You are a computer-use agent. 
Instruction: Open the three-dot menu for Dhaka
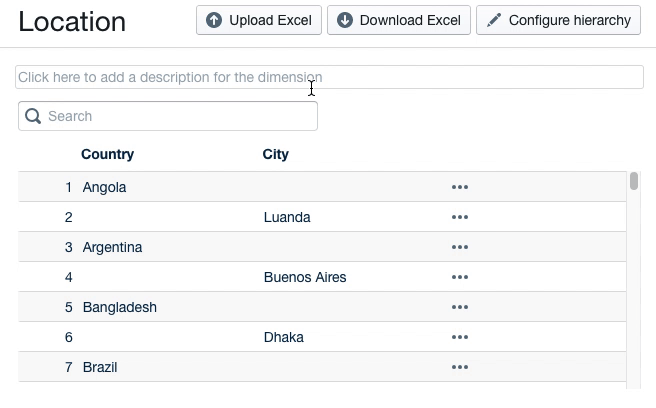[460, 337]
